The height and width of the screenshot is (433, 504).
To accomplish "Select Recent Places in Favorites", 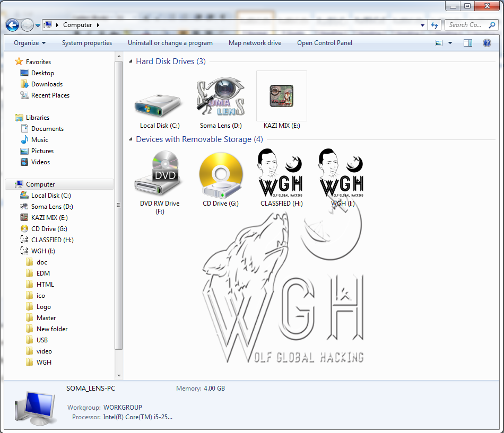I will [49, 95].
